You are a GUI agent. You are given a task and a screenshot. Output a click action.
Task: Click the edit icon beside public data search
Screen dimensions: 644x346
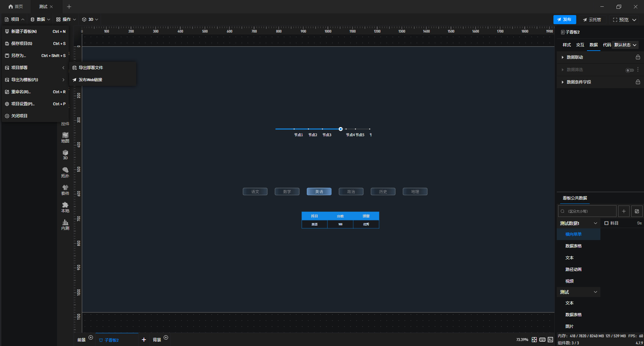(637, 211)
